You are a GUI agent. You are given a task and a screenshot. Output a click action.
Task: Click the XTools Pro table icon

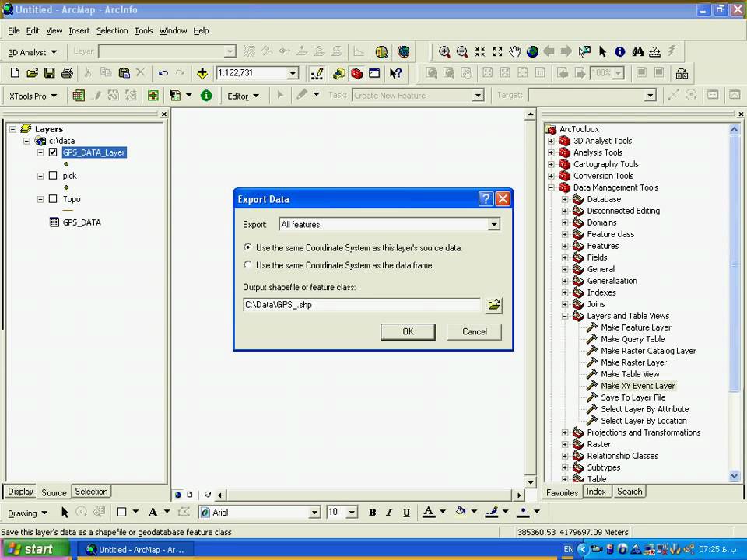(79, 96)
